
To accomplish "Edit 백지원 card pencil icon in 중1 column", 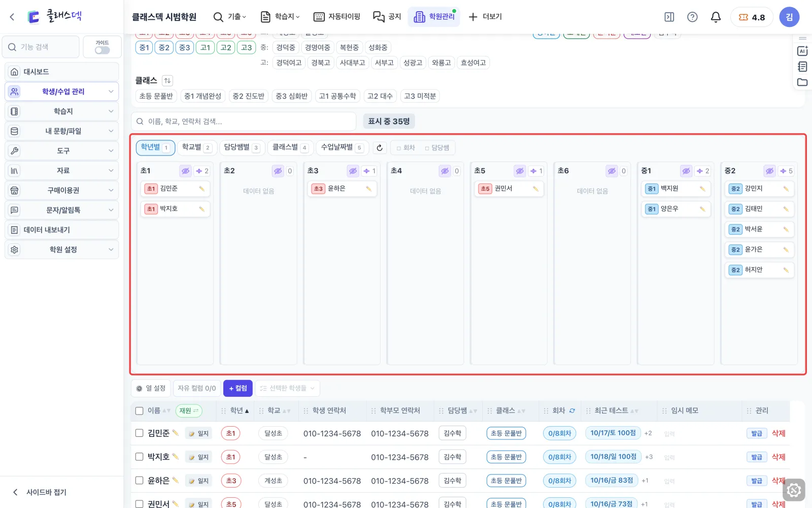I will (702, 188).
